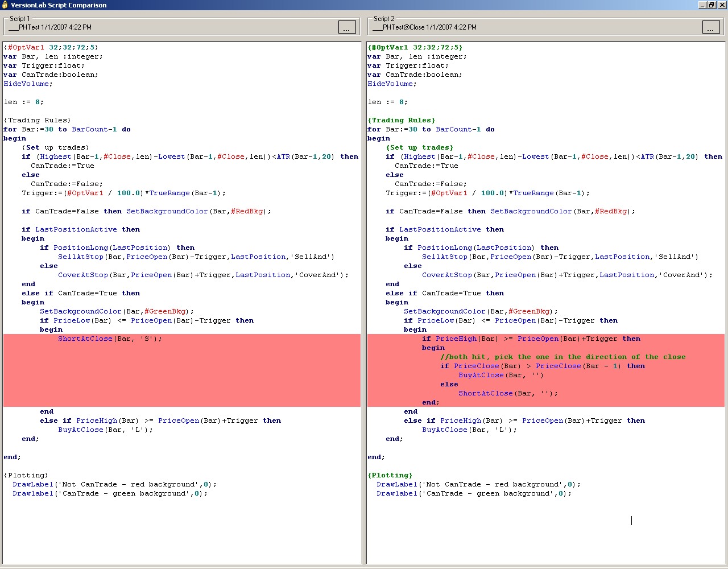The width and height of the screenshot is (728, 569).
Task: Click the '//both hit' comment in right pane
Action: pyautogui.click(x=562, y=357)
